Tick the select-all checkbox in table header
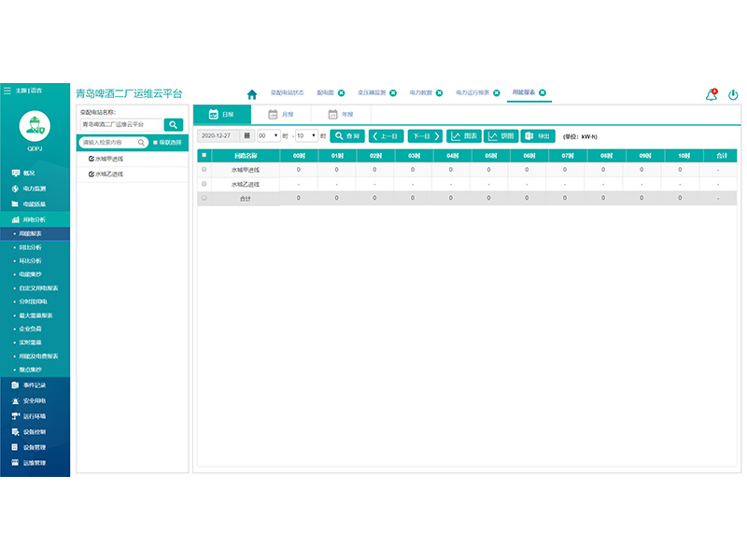This screenshot has width=747, height=560. point(204,155)
